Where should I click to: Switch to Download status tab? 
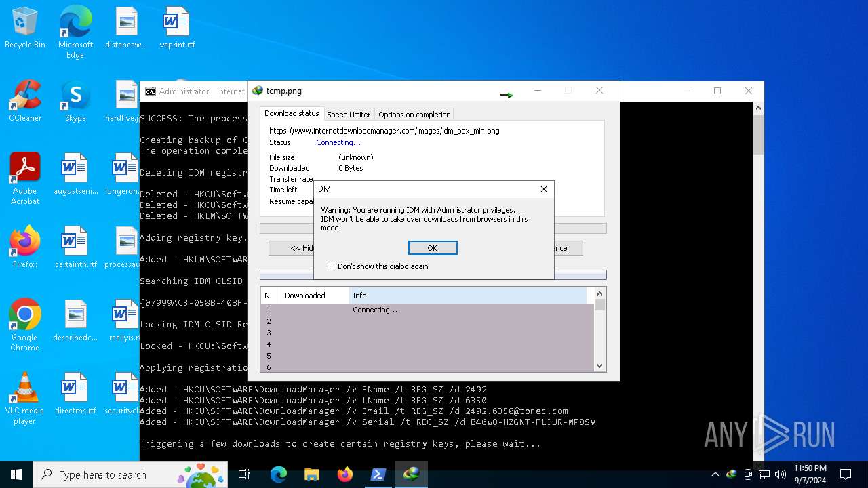292,114
